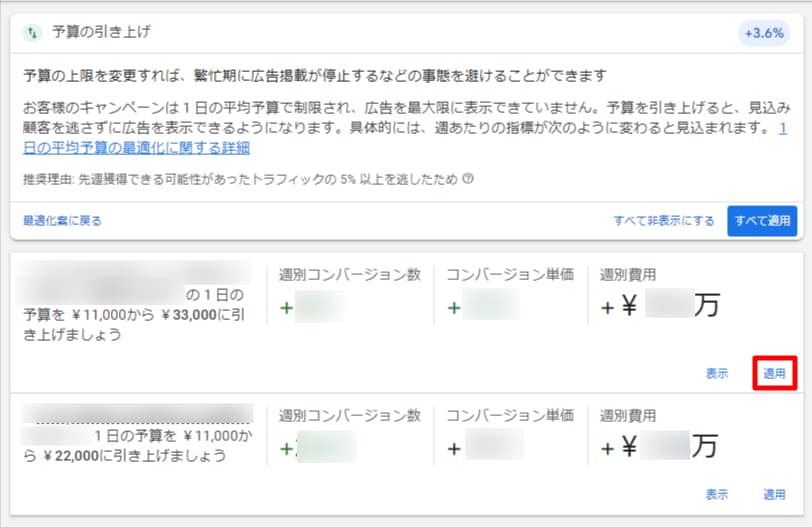Click 表示 for the ¥22,000 budget recommendation
The height and width of the screenshot is (528, 812).
716,494
